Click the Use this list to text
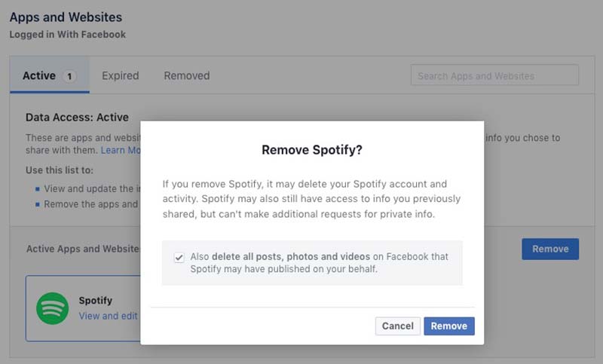The width and height of the screenshot is (603, 364). coord(60,170)
